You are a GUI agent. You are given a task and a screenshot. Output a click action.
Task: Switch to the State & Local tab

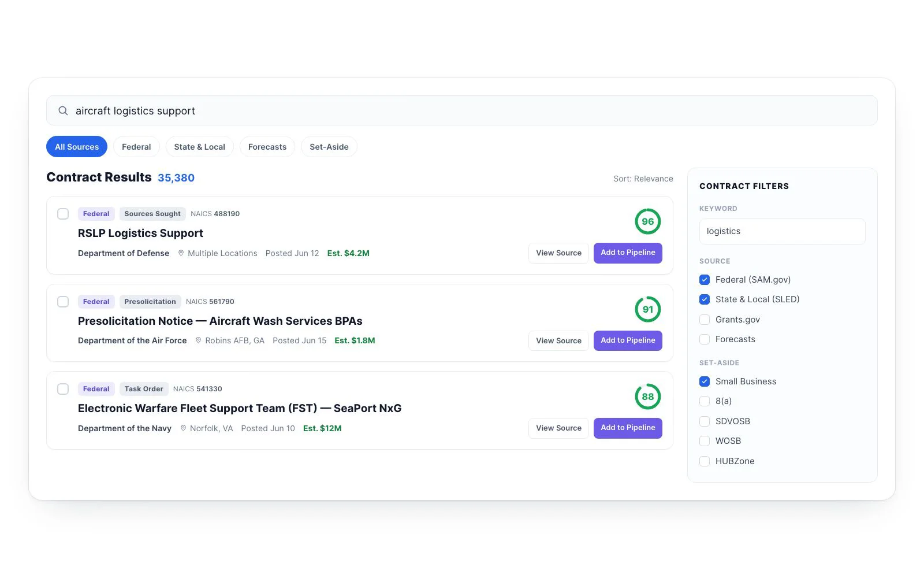200,147
